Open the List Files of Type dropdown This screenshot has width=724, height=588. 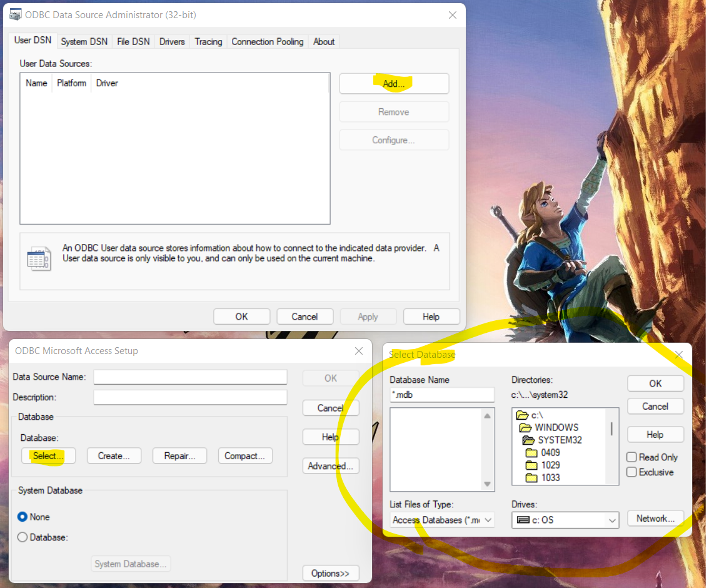point(442,520)
